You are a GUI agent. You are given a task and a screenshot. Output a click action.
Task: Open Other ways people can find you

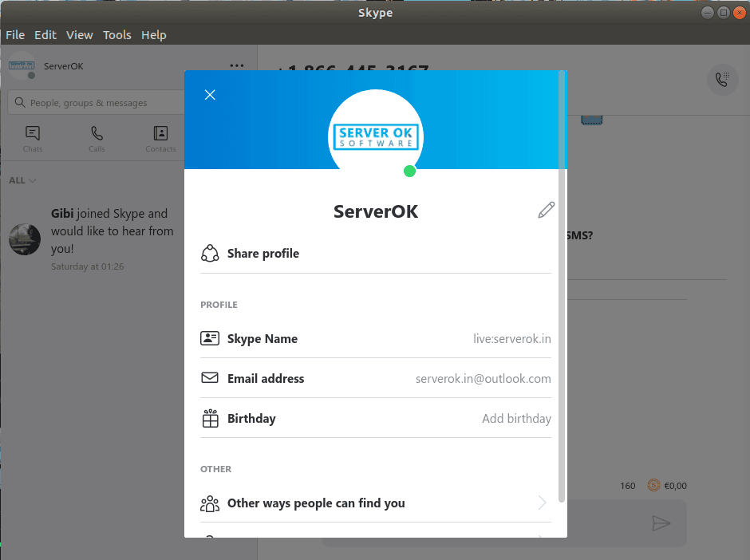point(316,503)
